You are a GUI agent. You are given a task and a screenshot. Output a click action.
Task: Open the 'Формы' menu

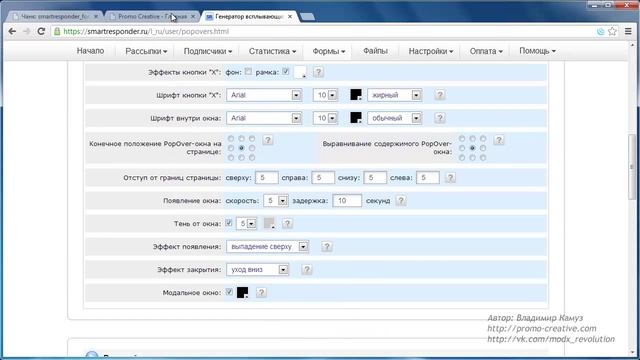329,51
